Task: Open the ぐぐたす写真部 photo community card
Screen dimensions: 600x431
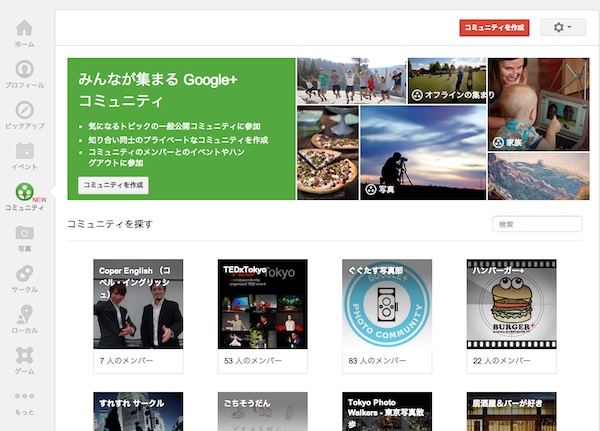Action: pyautogui.click(x=387, y=304)
